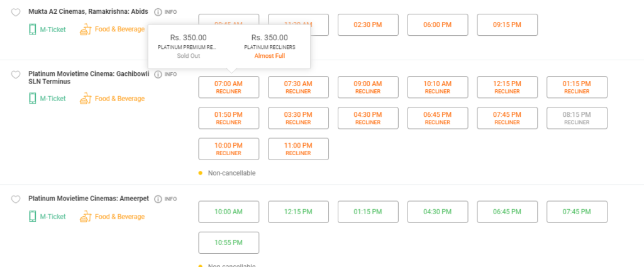Screen dimensions: 644x267
Task: Favorite Mukta A2 Cinemas with heart icon
Action: (x=15, y=13)
